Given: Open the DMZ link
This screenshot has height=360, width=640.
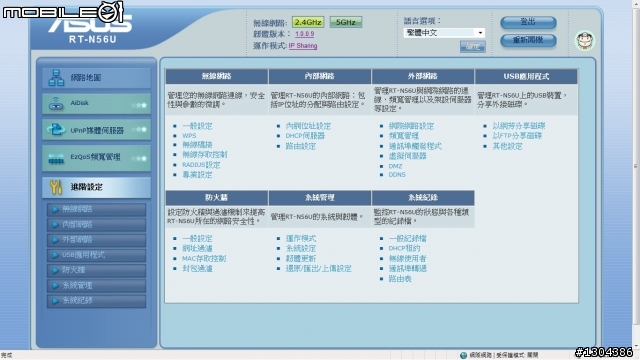Looking at the screenshot, I should click(x=396, y=166).
